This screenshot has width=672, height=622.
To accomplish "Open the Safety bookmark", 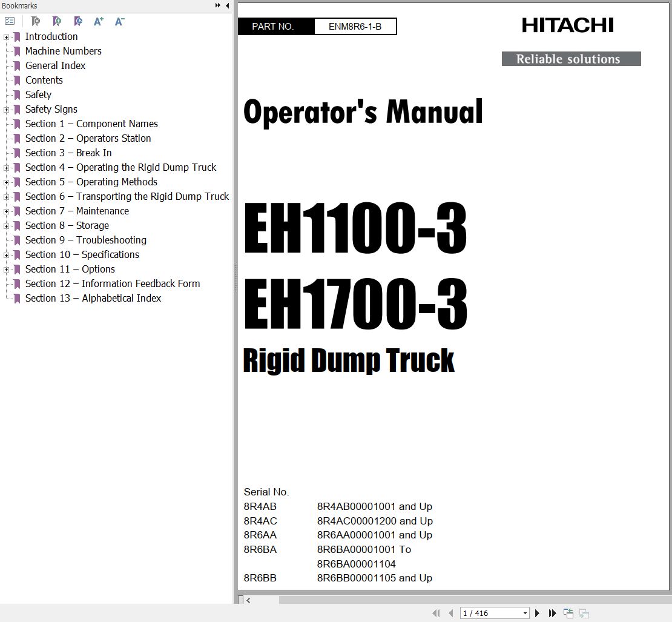I will [x=38, y=94].
